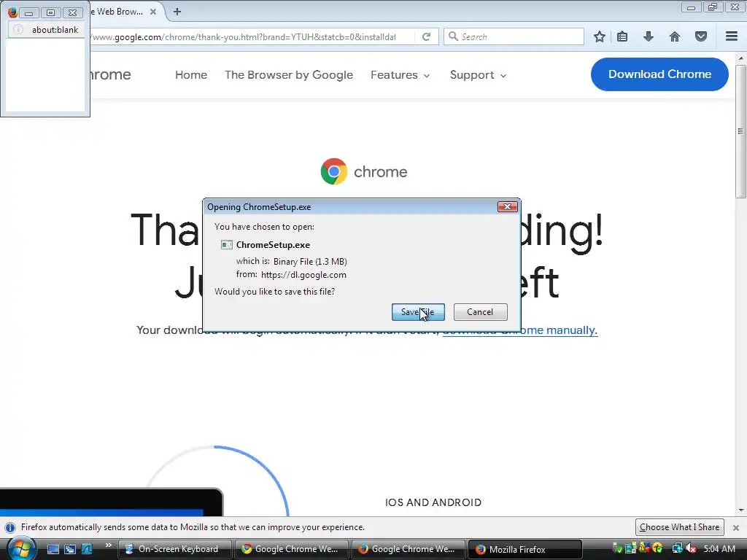
Task: Expand quick launch overflow chevron
Action: tap(108, 545)
